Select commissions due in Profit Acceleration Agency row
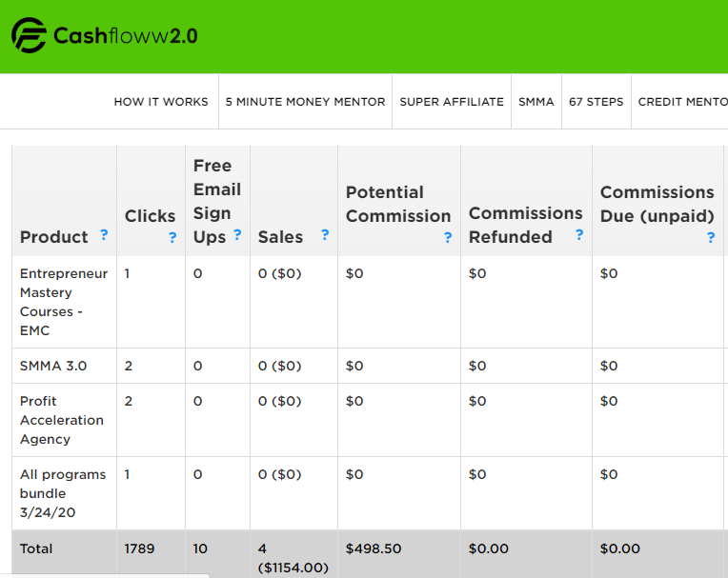This screenshot has width=728, height=578. tap(609, 401)
